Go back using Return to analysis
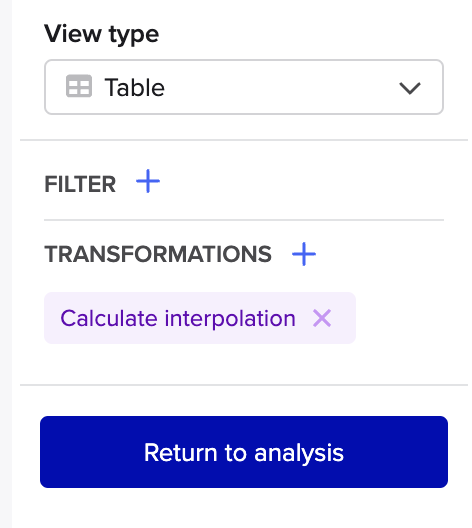Image resolution: width=472 pixels, height=528 pixels. pos(244,452)
